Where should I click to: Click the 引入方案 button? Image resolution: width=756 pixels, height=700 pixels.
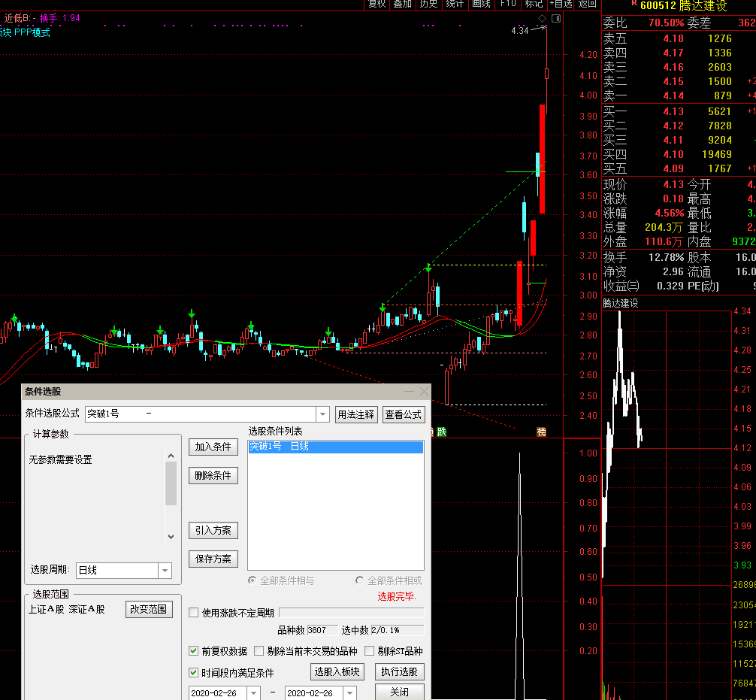point(213,531)
